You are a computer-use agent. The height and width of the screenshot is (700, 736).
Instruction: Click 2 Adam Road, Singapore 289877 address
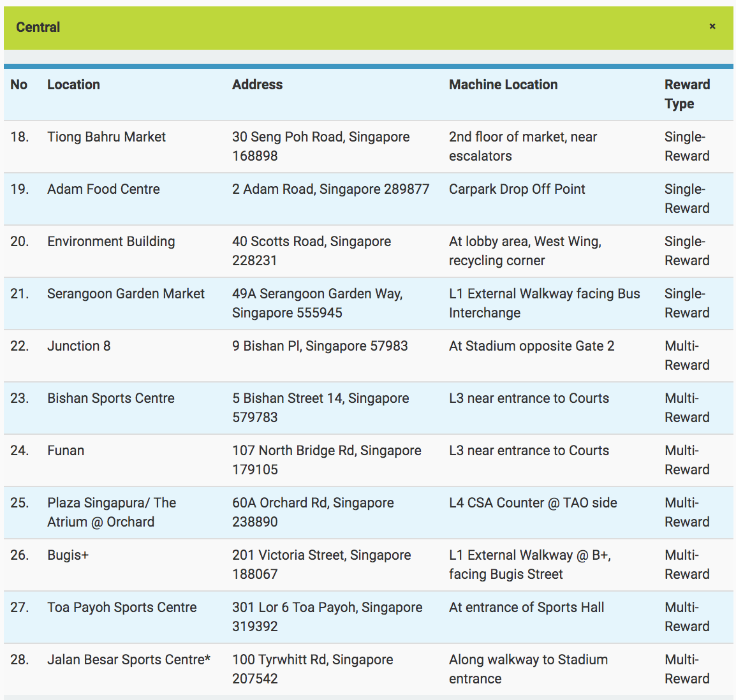(x=331, y=189)
